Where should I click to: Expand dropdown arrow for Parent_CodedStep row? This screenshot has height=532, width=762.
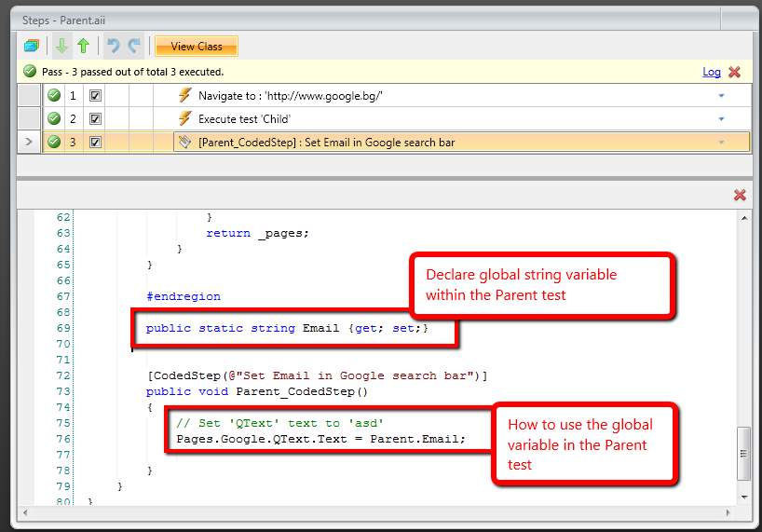(x=721, y=143)
